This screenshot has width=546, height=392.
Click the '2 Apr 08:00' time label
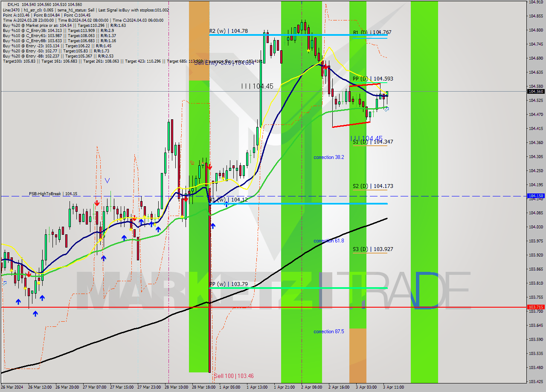(311, 387)
